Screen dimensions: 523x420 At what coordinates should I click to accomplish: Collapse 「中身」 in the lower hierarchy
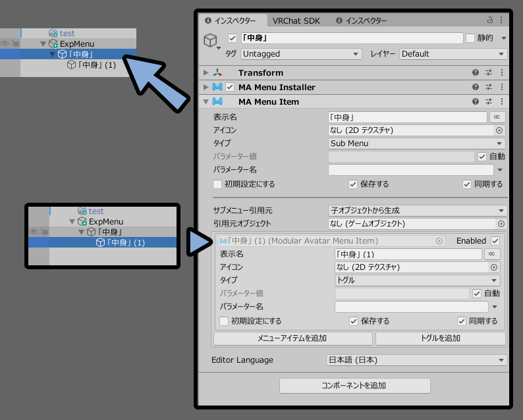81,232
